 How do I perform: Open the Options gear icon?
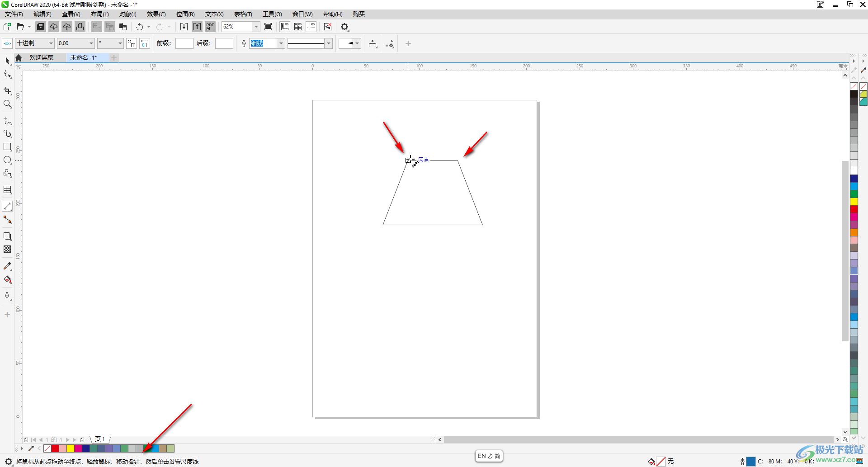[345, 27]
